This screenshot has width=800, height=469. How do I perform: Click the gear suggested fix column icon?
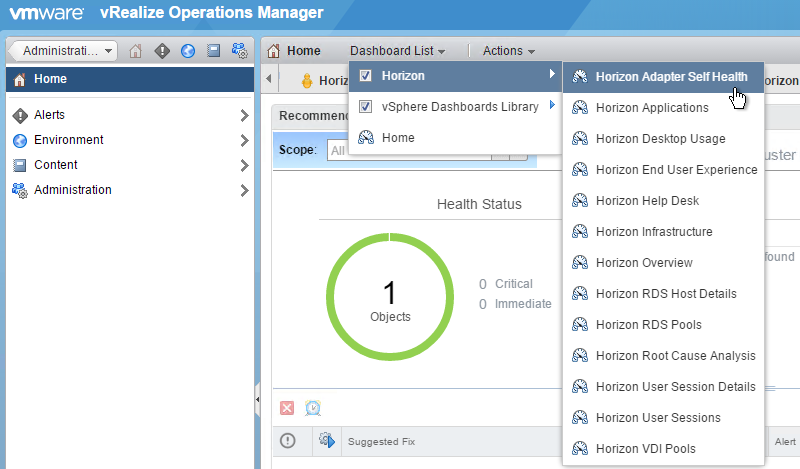click(x=327, y=440)
